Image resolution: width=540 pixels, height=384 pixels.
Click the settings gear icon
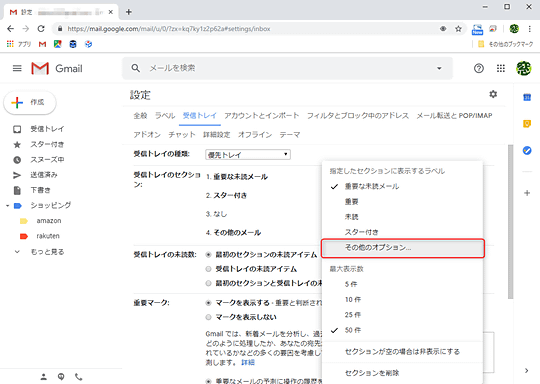coord(493,94)
